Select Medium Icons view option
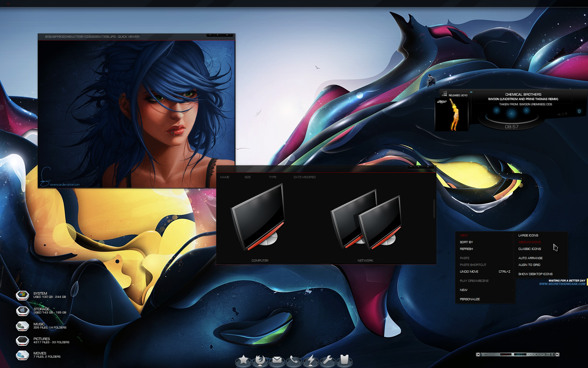The height and width of the screenshot is (368, 588). click(541, 242)
